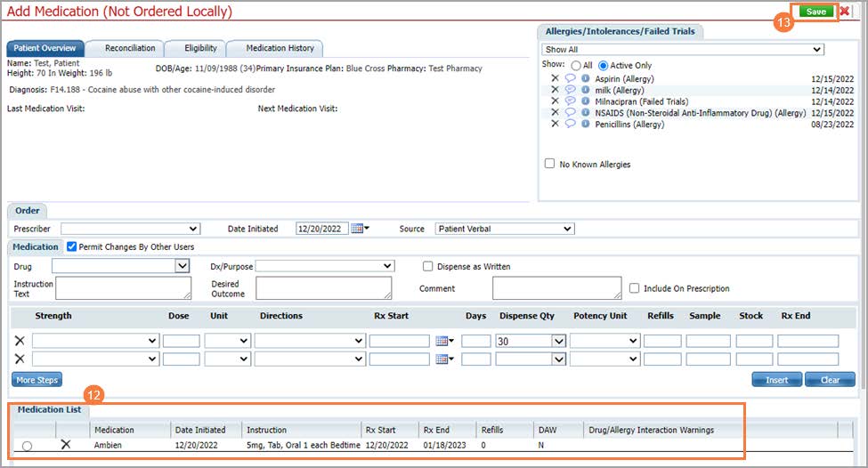Switch to Reconciliation tab
Viewport: 868px width, 468px height.
coord(130,48)
